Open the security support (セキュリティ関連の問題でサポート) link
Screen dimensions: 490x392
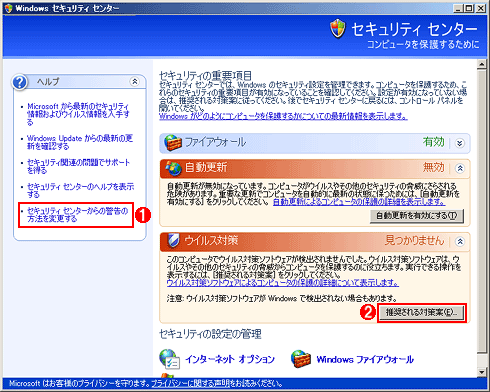click(78, 166)
